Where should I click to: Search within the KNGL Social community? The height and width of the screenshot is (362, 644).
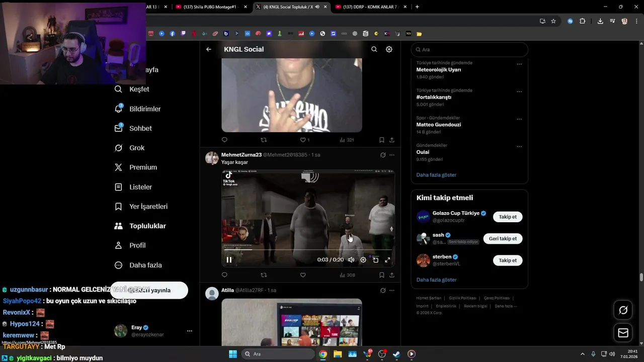pos(374,49)
